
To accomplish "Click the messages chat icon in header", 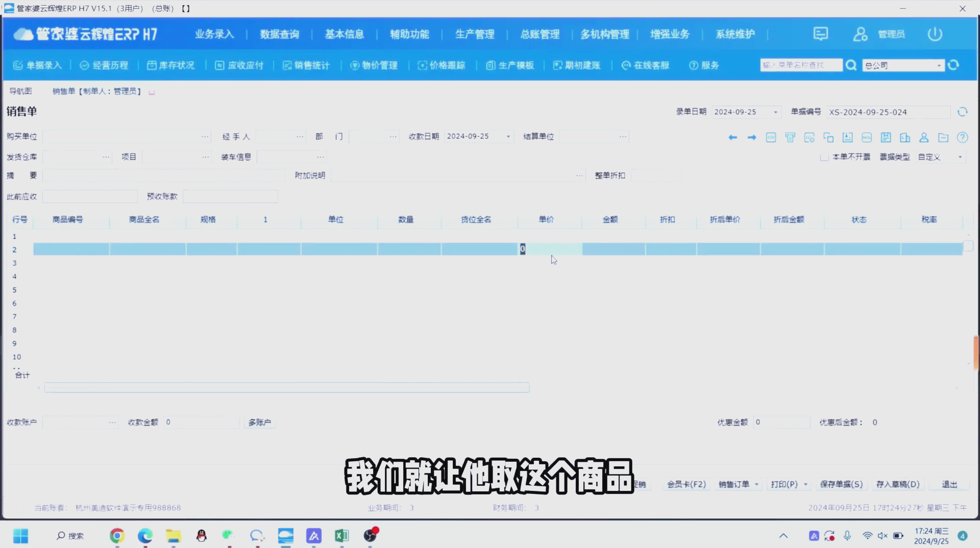I will click(x=820, y=34).
